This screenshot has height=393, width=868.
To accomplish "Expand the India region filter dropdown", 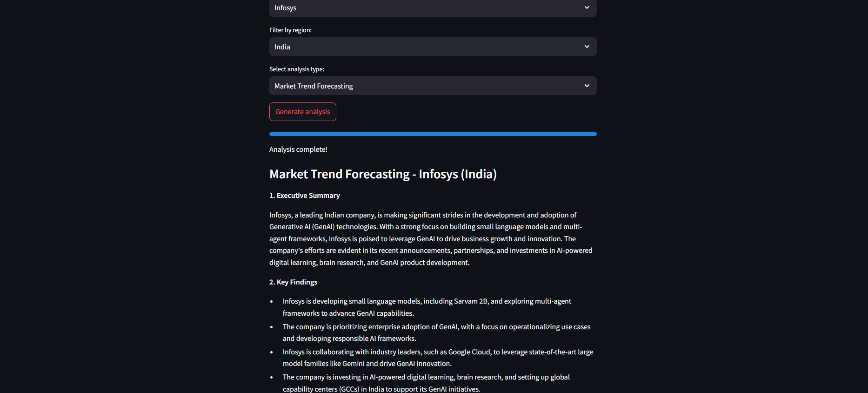I will [x=433, y=47].
